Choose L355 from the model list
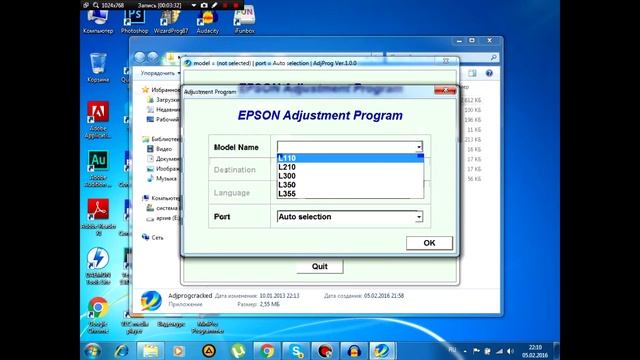The width and height of the screenshot is (640, 360). pyautogui.click(x=350, y=194)
